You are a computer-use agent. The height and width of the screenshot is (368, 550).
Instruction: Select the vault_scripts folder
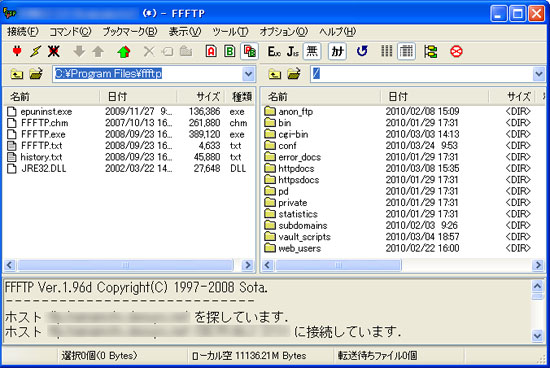click(x=304, y=237)
